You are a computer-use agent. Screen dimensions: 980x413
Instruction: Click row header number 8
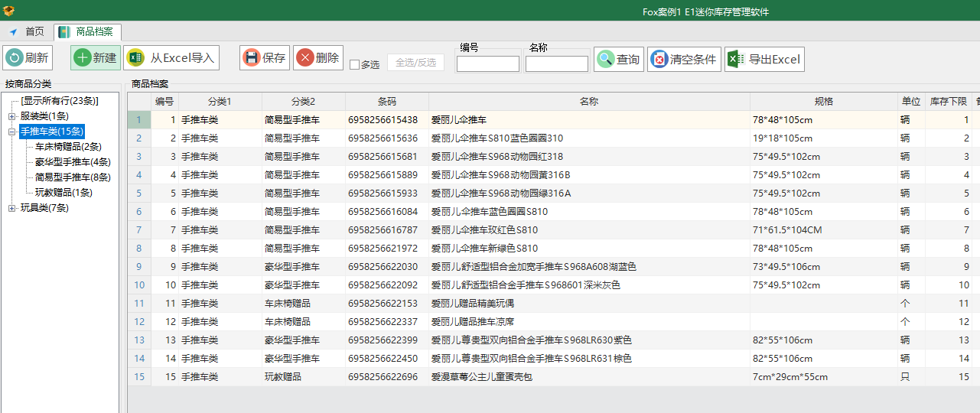(x=139, y=249)
